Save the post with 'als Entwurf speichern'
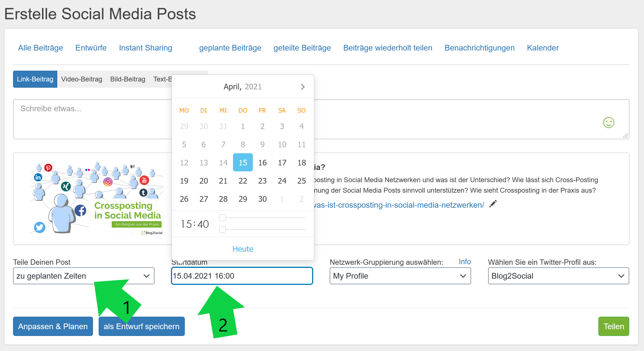Screen dimensions: 644x351 point(141,326)
